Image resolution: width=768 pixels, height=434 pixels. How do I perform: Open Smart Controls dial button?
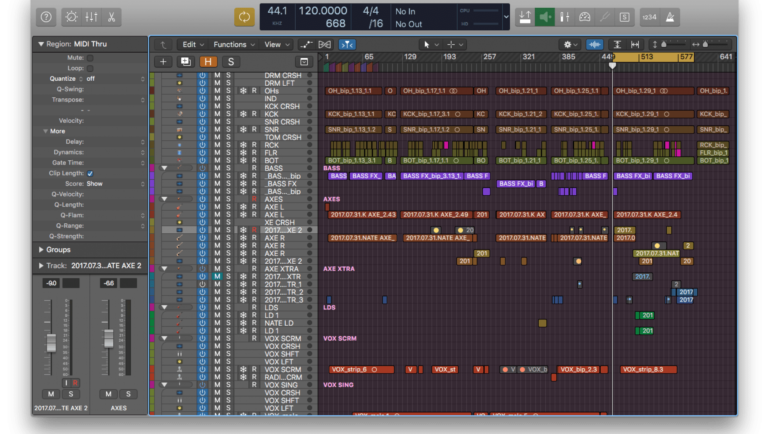pos(71,17)
